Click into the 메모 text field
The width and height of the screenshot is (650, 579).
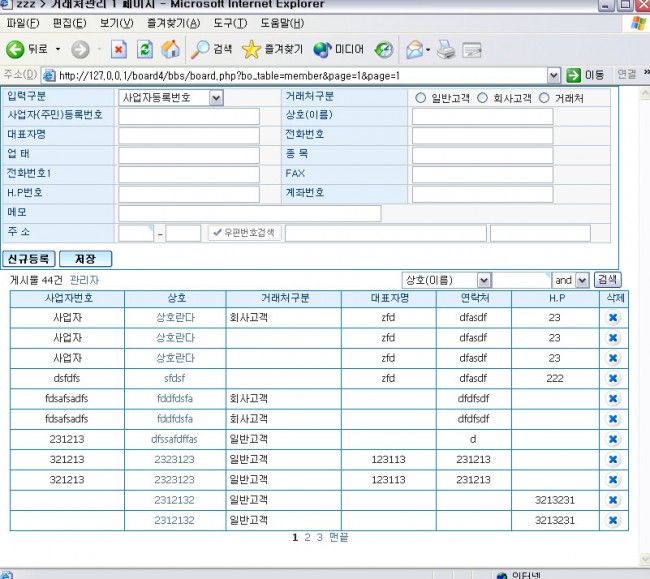(249, 213)
